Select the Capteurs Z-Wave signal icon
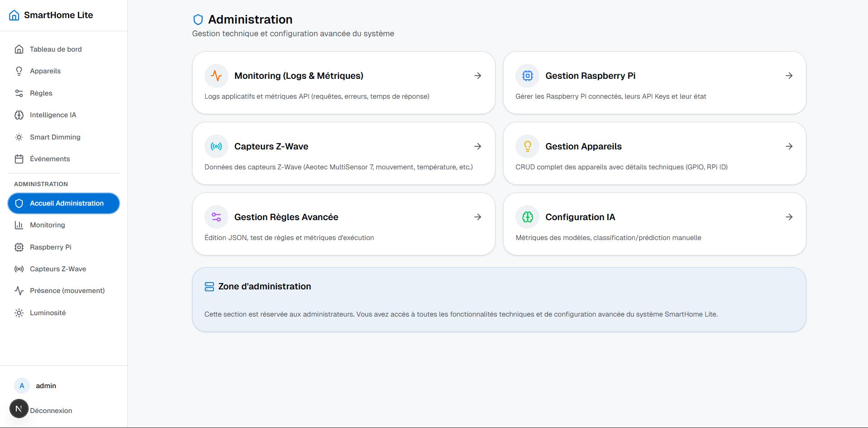 [19, 269]
